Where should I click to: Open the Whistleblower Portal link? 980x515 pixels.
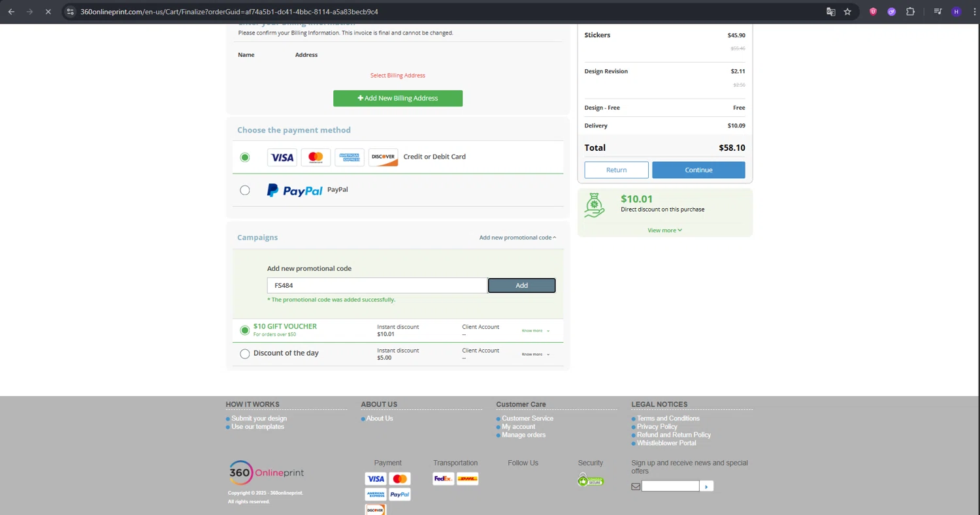666,443
